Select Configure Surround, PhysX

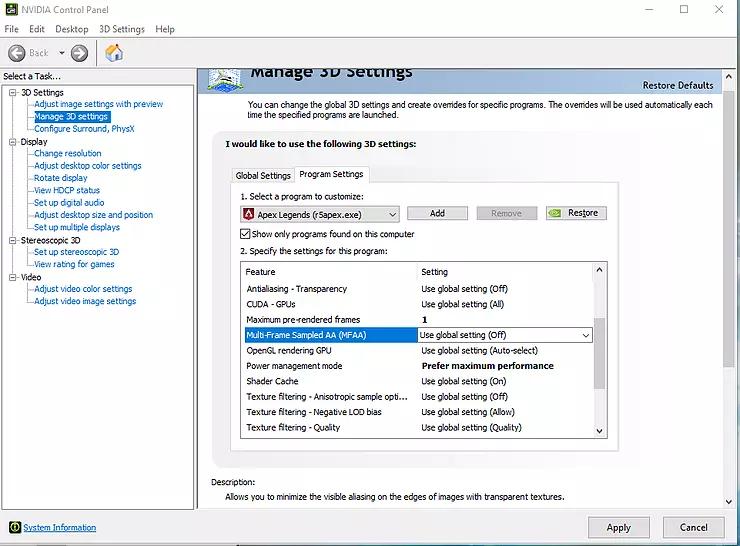(x=84, y=128)
